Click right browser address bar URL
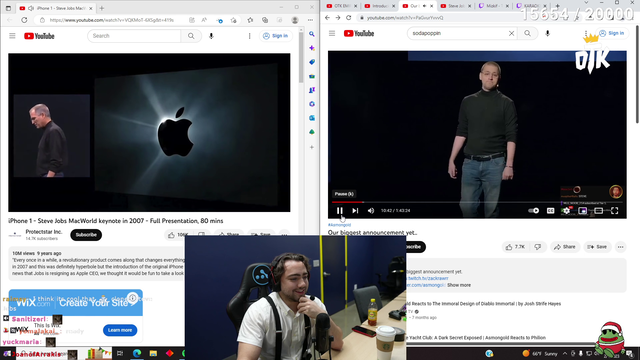Viewport: 640px width, 360px height. point(404,18)
